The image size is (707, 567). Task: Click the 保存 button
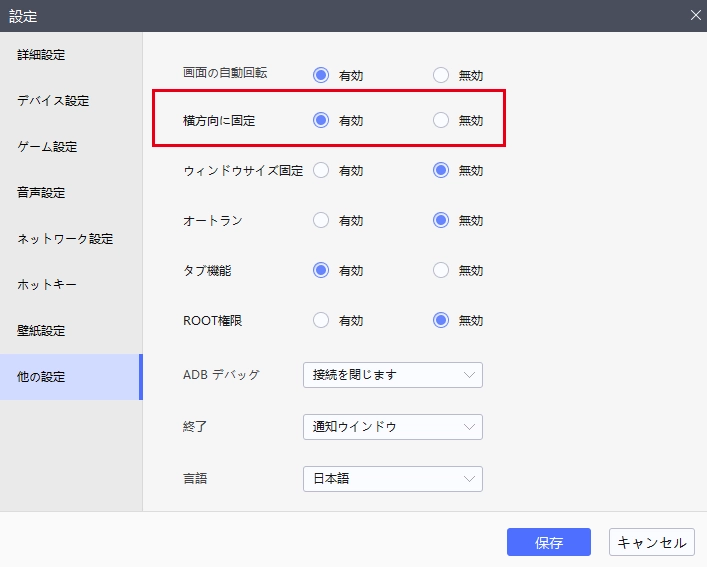549,542
